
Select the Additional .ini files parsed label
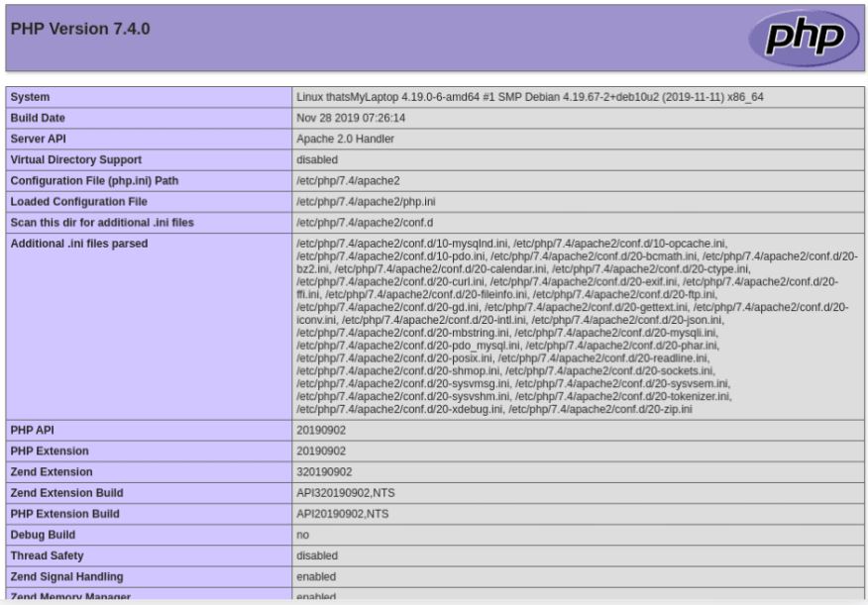(x=79, y=243)
